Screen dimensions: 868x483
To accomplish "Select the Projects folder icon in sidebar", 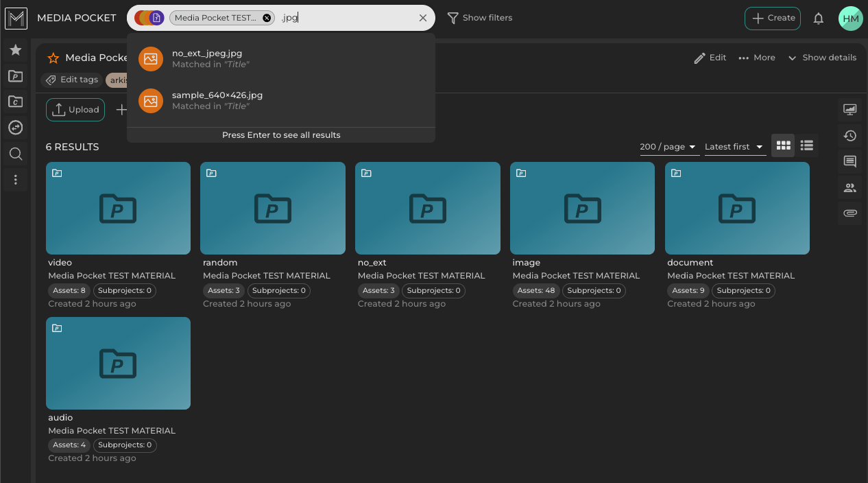I will tap(15, 75).
